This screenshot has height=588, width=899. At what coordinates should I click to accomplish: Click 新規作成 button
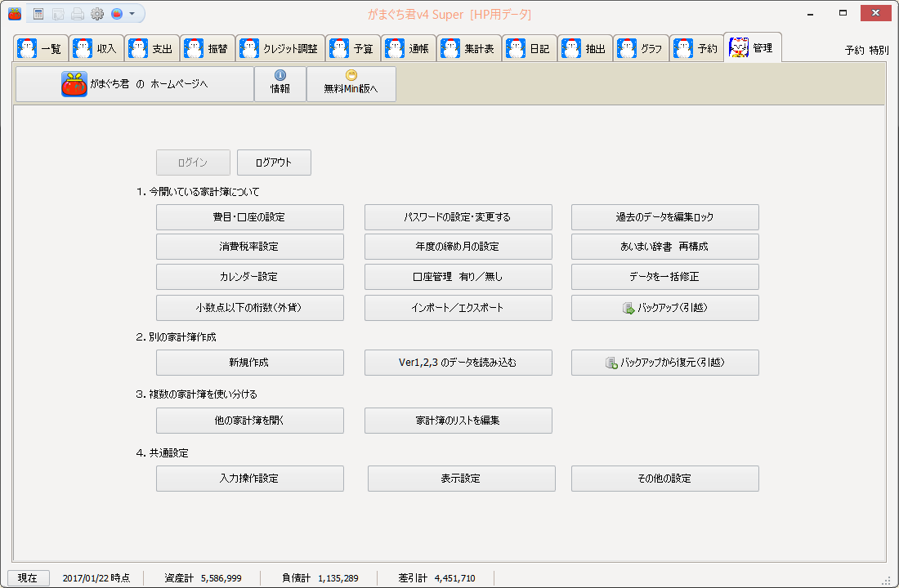coord(250,363)
